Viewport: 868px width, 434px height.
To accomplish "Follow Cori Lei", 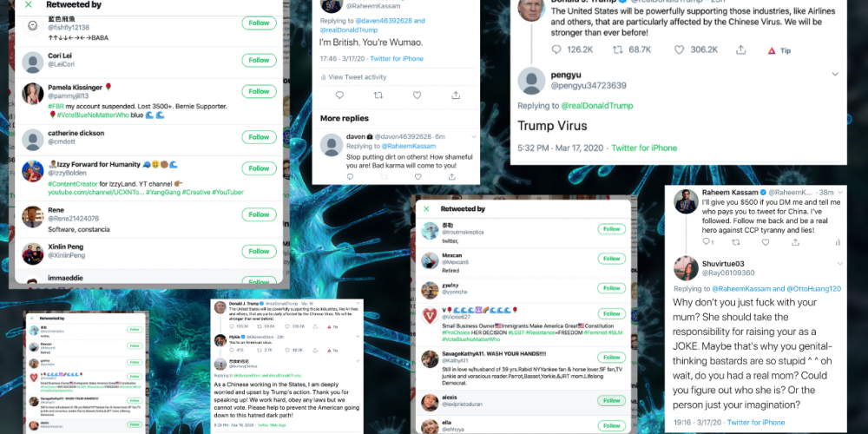I will click(259, 60).
